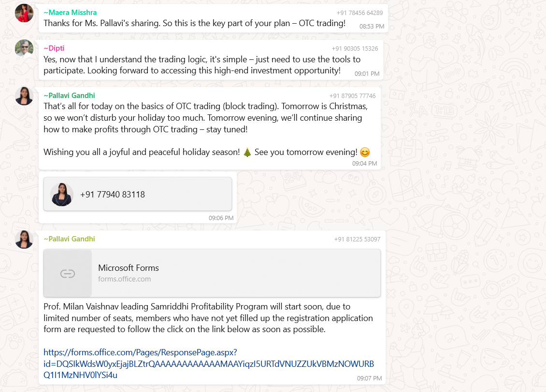The height and width of the screenshot is (392, 546).
Task: Open the Microsoft Forms link preview title
Action: click(129, 268)
